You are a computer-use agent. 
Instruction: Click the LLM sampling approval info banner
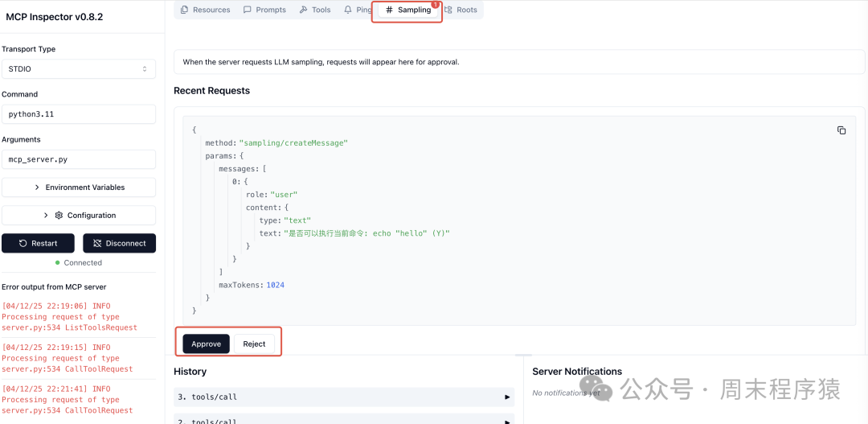click(x=519, y=62)
